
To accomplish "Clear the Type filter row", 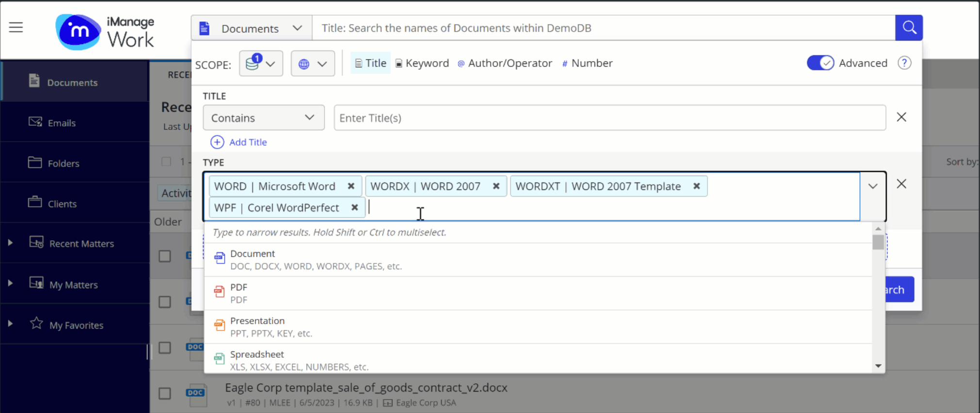I will tap(901, 184).
